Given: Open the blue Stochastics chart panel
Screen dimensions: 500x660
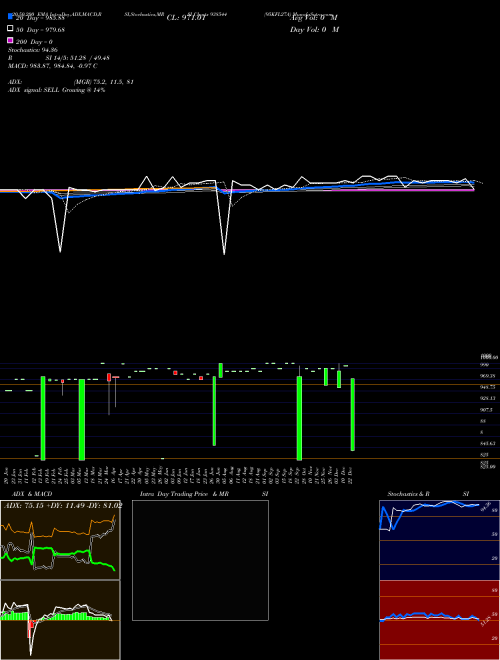Looking at the screenshot, I should coord(439,540).
